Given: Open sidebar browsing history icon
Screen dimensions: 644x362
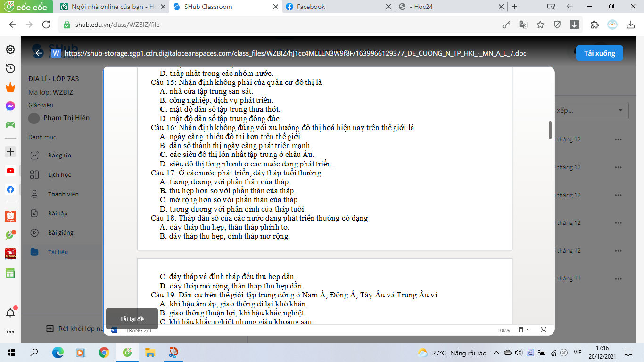Looking at the screenshot, I should [x=10, y=69].
